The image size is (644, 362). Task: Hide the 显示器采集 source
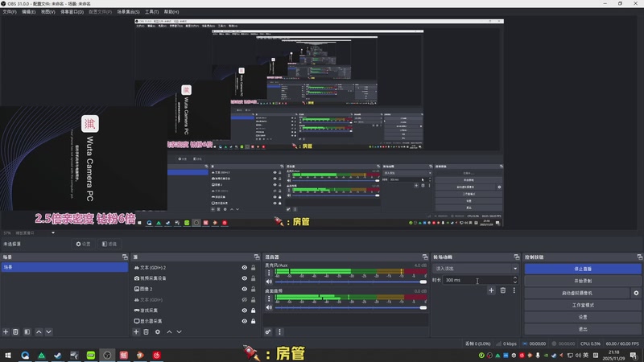click(x=245, y=321)
